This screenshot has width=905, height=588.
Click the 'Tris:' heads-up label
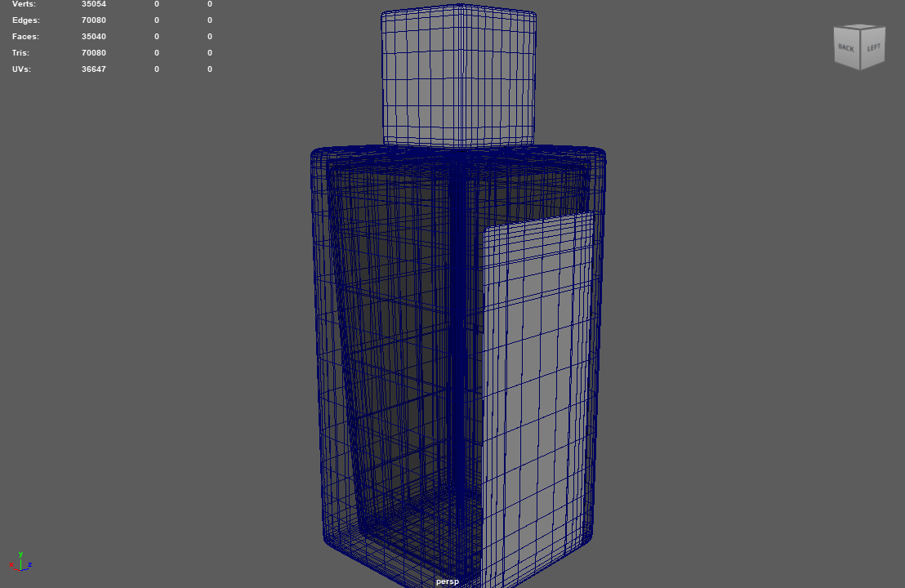(x=20, y=52)
